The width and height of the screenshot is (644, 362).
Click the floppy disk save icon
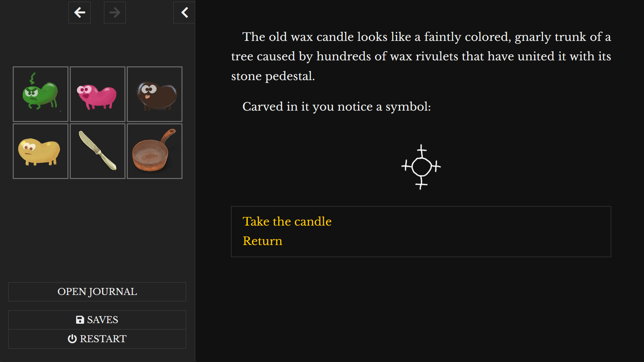(80, 320)
